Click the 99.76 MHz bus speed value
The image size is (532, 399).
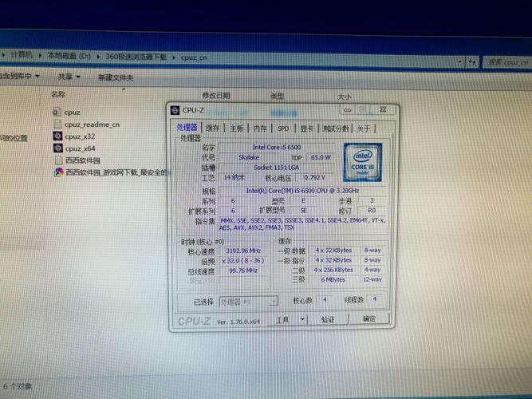click(243, 271)
